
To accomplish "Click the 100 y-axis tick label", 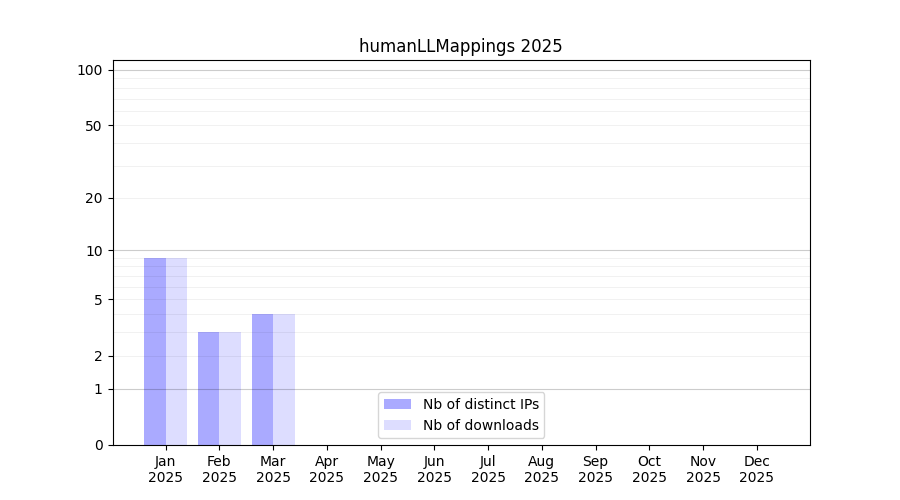I will click(90, 70).
